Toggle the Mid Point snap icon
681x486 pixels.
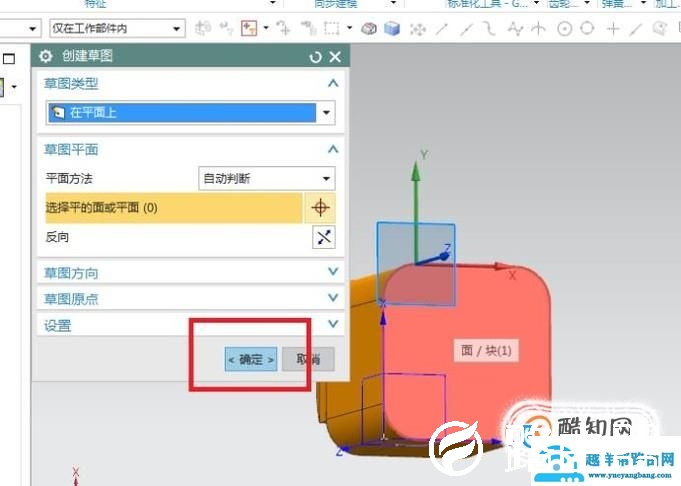point(466,29)
